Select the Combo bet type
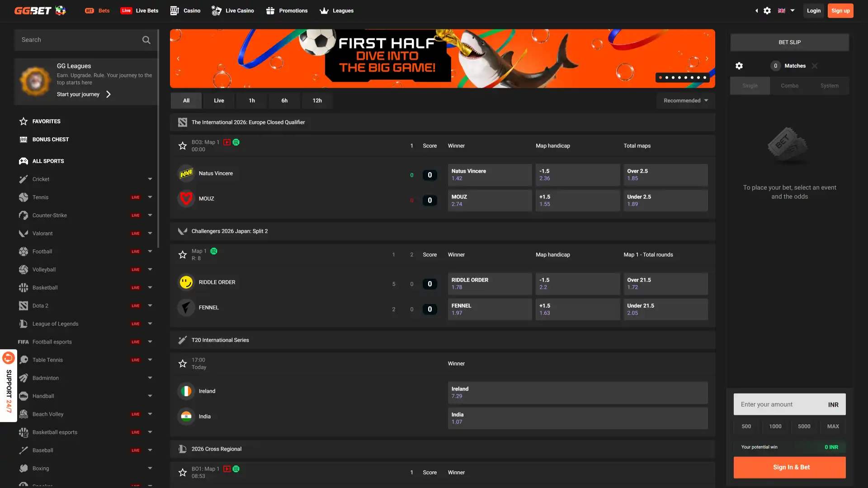This screenshot has width=868, height=488. (x=789, y=85)
